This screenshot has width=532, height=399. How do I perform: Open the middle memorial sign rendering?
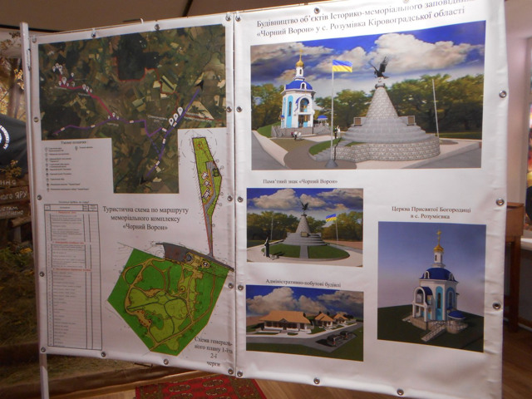(x=304, y=226)
